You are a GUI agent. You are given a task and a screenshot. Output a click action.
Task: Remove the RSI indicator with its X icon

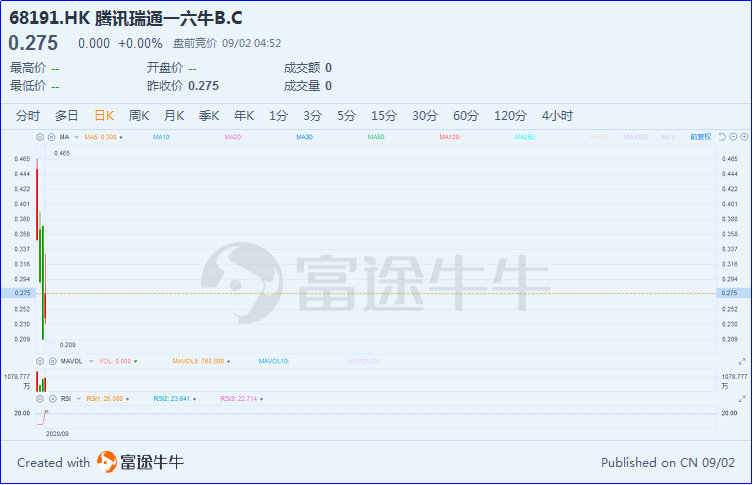click(52, 399)
